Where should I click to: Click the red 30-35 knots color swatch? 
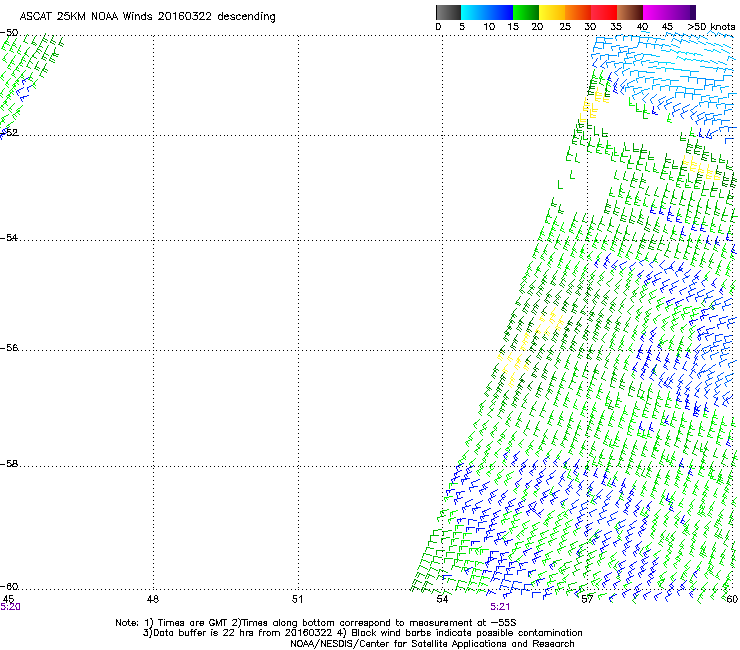point(604,12)
